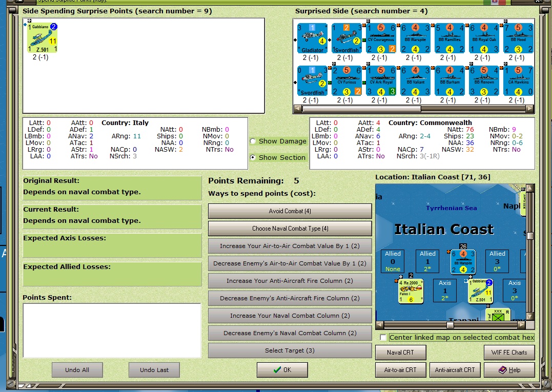Viewport: 552px width, 392px height.
Task: Select the CV Furious carrier counter
Action: pyautogui.click(x=347, y=80)
